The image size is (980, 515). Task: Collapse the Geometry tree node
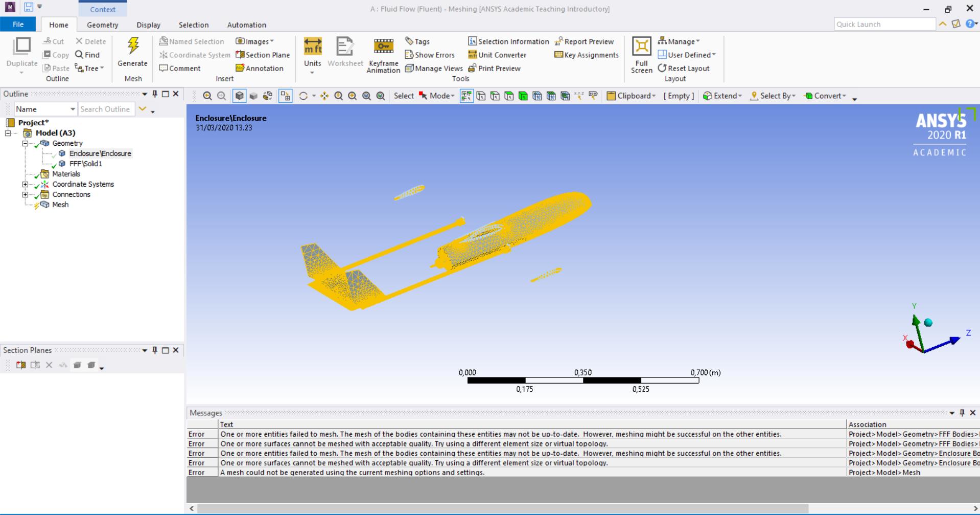[x=25, y=143]
